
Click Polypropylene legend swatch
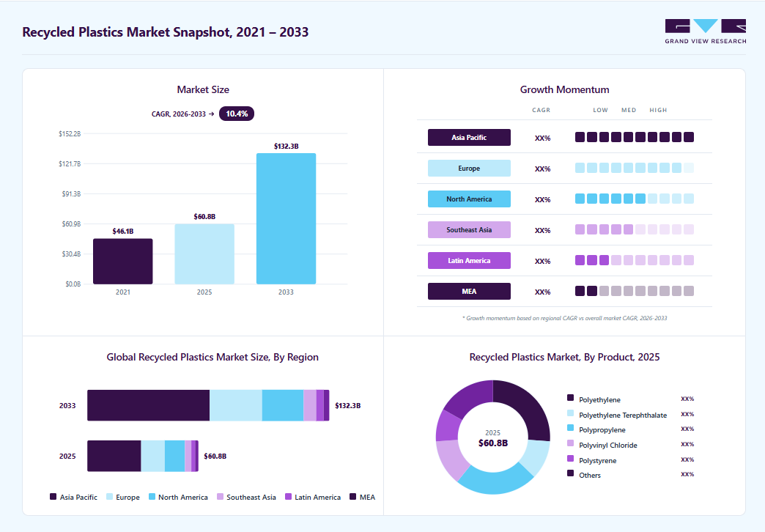(570, 427)
